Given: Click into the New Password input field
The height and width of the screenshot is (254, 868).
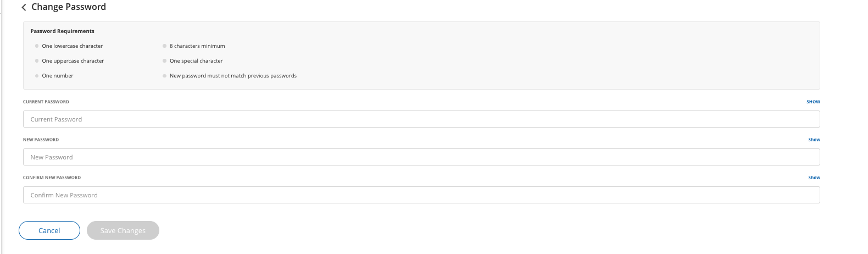Looking at the screenshot, I should click(x=421, y=157).
